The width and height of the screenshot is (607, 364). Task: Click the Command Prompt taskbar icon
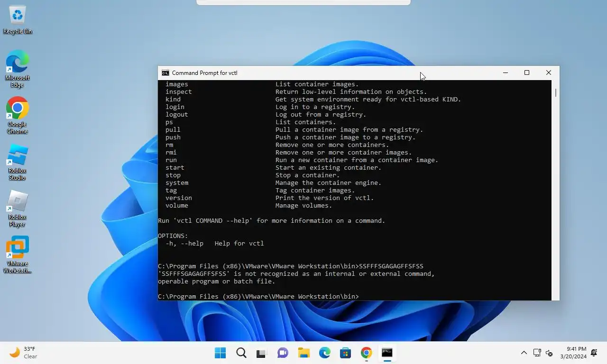click(x=387, y=353)
